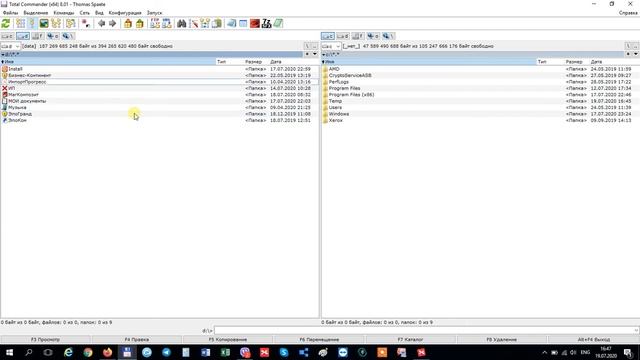
Task: Click F6 Перемещение button
Action: point(319,339)
